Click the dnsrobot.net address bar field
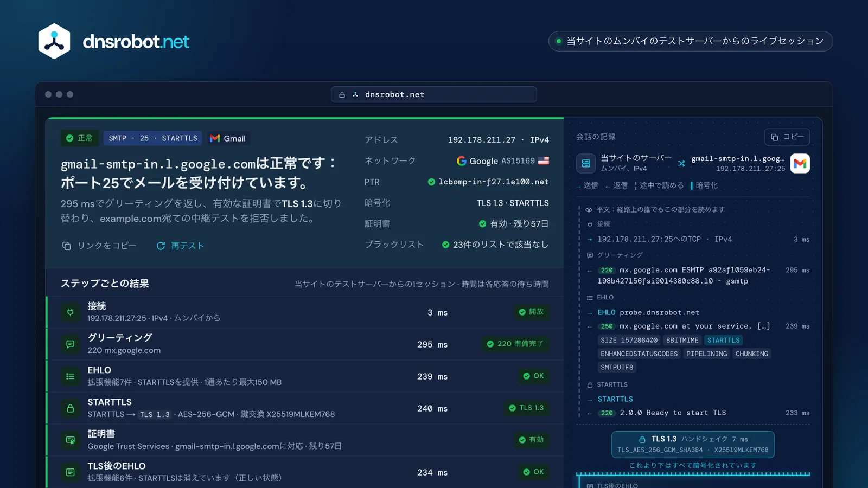The image size is (868, 488). [434, 94]
